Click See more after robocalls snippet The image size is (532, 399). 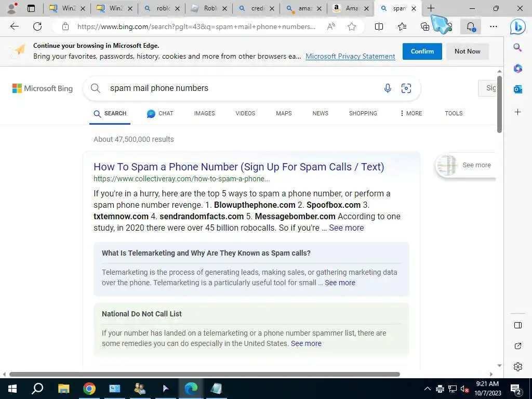(x=346, y=228)
